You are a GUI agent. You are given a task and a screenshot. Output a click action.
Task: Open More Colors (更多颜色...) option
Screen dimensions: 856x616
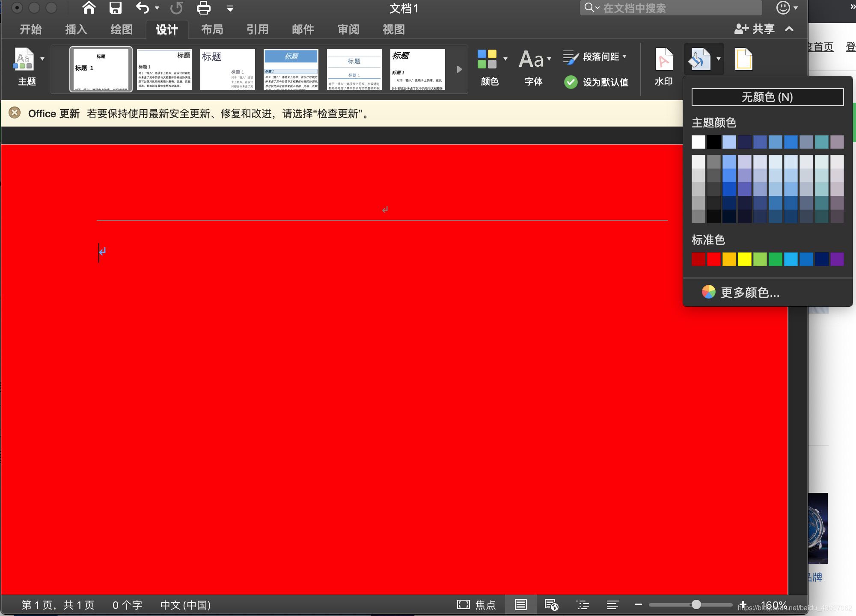[750, 292]
